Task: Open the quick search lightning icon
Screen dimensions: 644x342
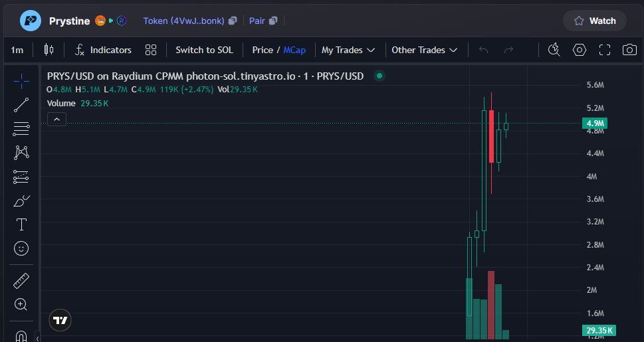Action: coord(554,50)
